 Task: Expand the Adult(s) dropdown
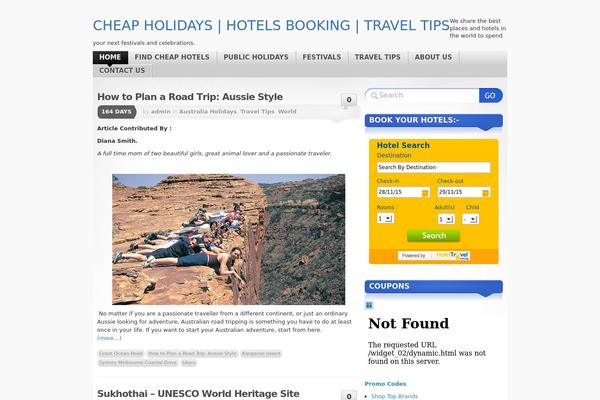pyautogui.click(x=446, y=219)
